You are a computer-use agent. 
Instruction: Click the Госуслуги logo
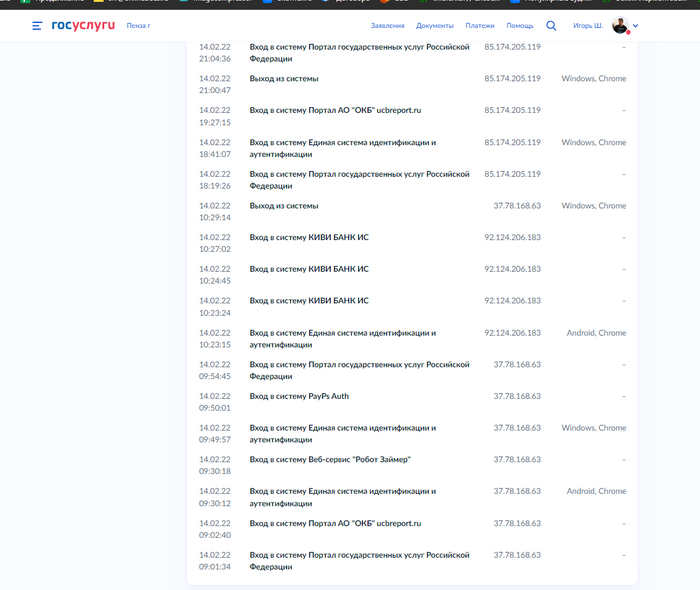[83, 25]
